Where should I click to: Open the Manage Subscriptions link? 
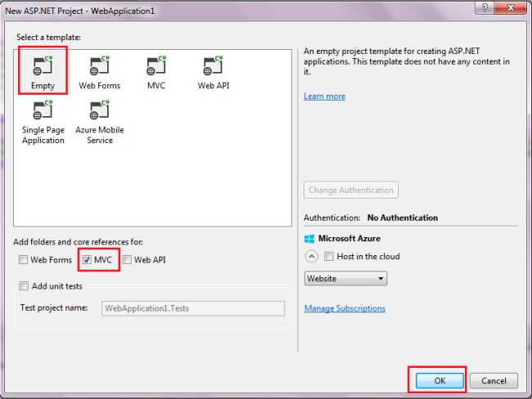(345, 308)
